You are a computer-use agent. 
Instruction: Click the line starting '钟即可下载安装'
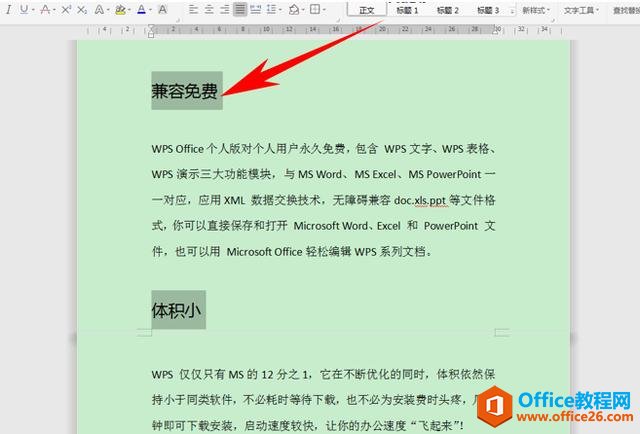[308, 425]
